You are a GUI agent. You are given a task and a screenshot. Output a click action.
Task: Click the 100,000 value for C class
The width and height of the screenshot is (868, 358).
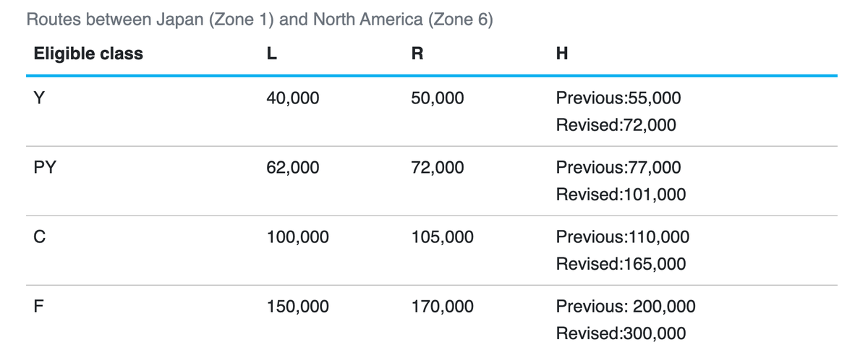point(297,236)
